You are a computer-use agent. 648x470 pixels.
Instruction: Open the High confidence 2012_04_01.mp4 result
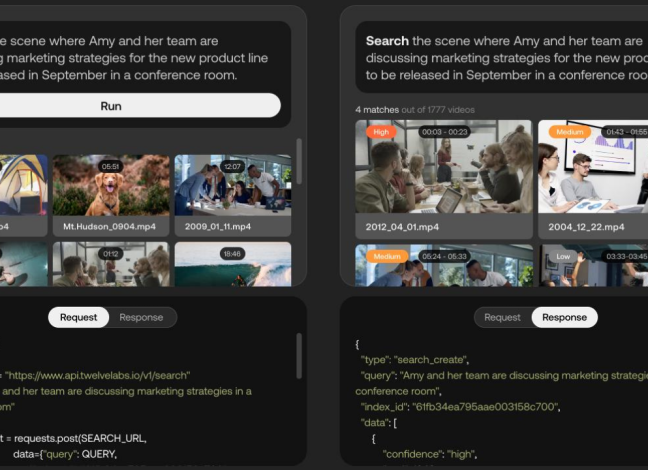444,167
